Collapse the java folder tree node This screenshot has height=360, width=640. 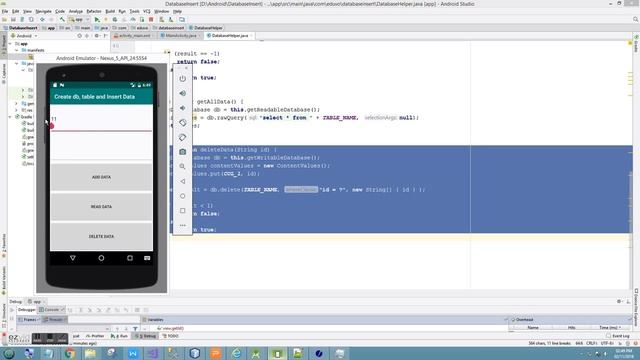(x=17, y=64)
